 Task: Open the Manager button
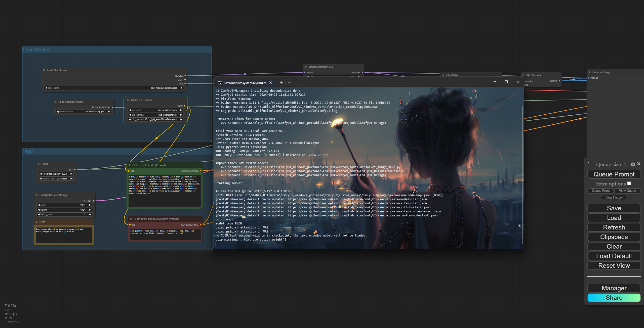(x=614, y=288)
